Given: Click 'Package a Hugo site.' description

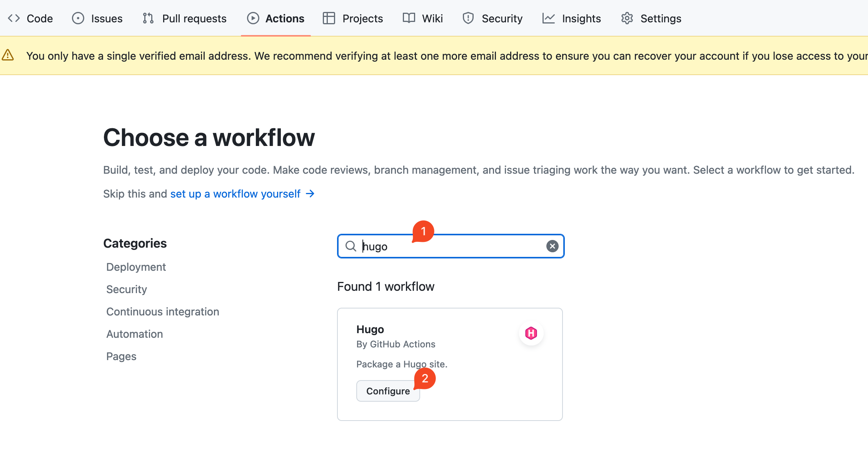Looking at the screenshot, I should [x=402, y=364].
